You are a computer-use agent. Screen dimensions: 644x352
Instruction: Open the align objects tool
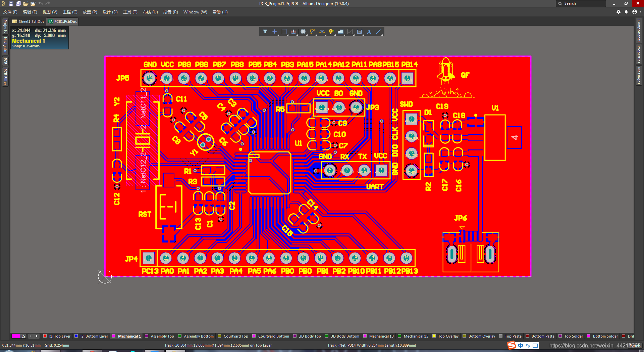pyautogui.click(x=293, y=32)
